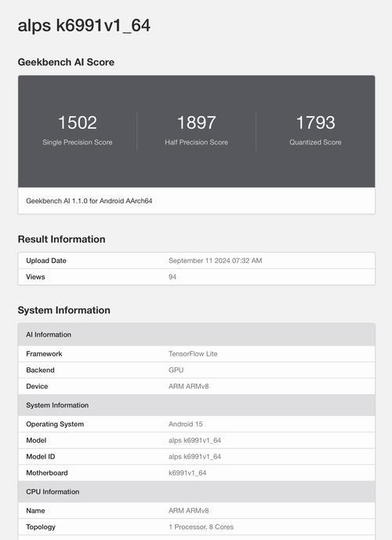Click the Views count of 94
The image size is (392, 540).
(x=172, y=277)
